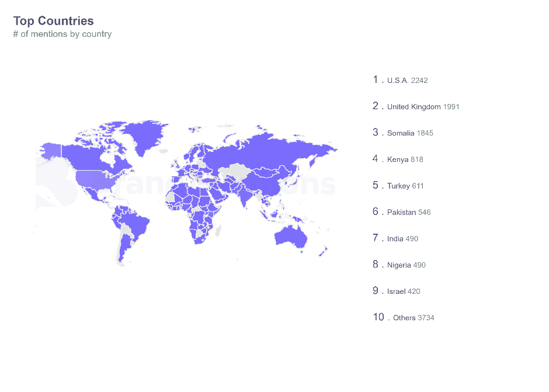This screenshot has height=392, width=549.
Task: Click the Somalia 1845 list entry
Action: click(410, 133)
